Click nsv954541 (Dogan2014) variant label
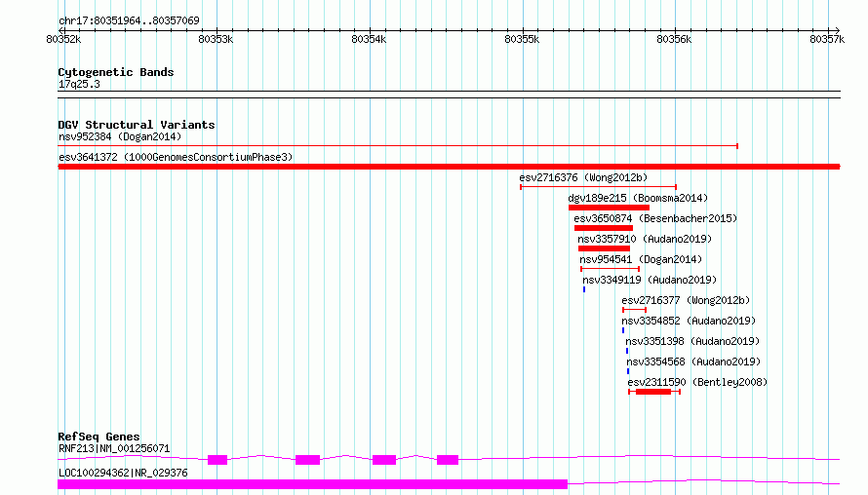 click(641, 259)
